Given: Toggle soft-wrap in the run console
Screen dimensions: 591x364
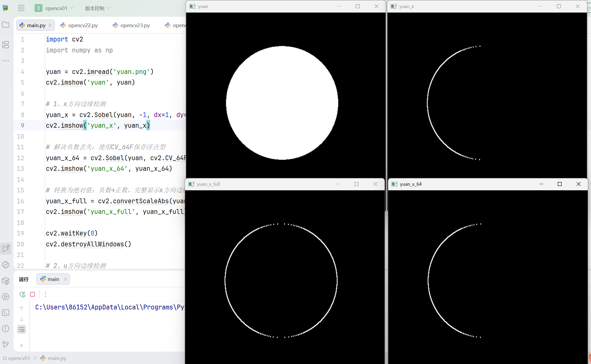Looking at the screenshot, I should click(22, 330).
